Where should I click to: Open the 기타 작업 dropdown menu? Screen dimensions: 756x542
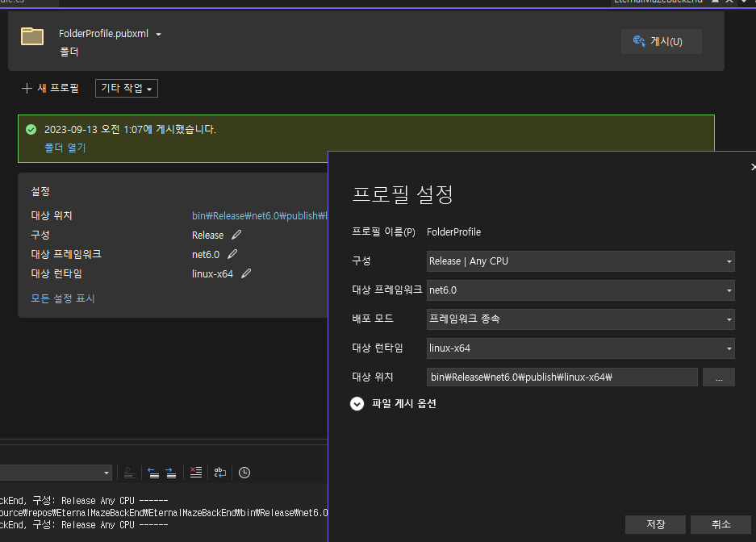click(127, 88)
